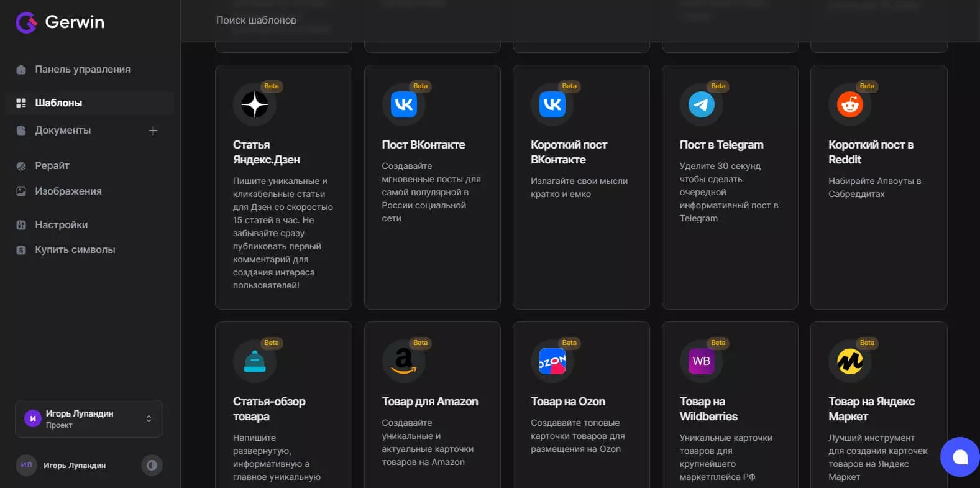Image resolution: width=980 pixels, height=488 pixels.
Task: Open the Пост ВКонтакте template title
Action: point(423,145)
